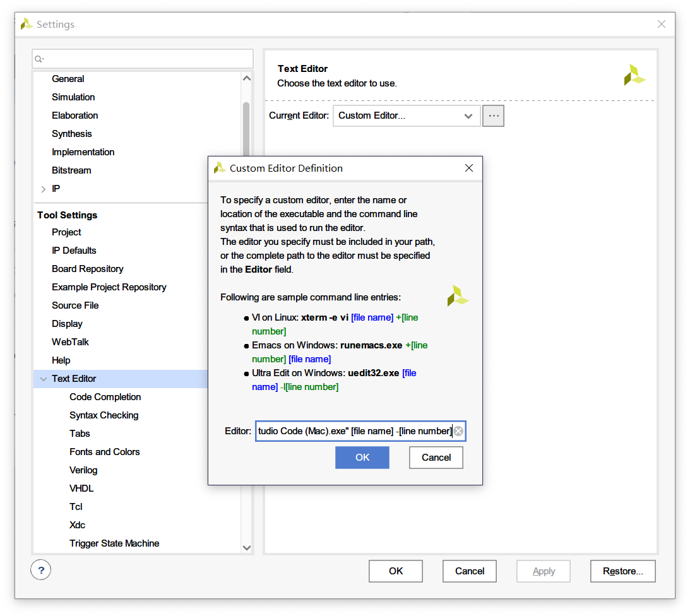Click the help question mark icon
Viewport: 690px width, 616px height.
[x=41, y=571]
